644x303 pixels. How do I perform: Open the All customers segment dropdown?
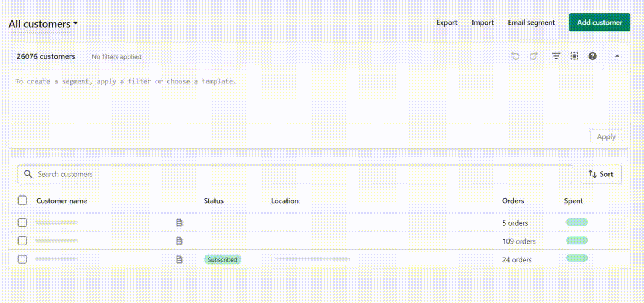pos(43,24)
